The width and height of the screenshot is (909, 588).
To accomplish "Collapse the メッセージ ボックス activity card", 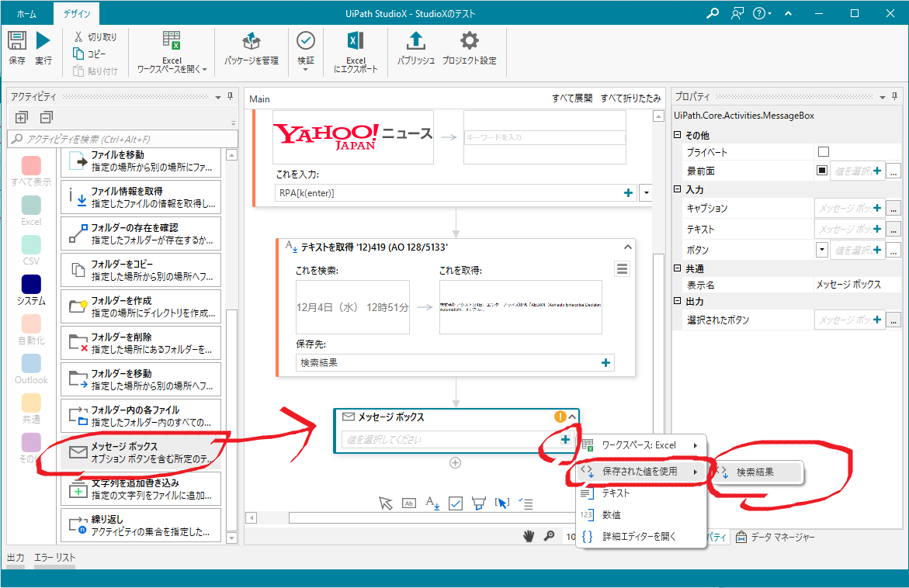I will 572,417.
